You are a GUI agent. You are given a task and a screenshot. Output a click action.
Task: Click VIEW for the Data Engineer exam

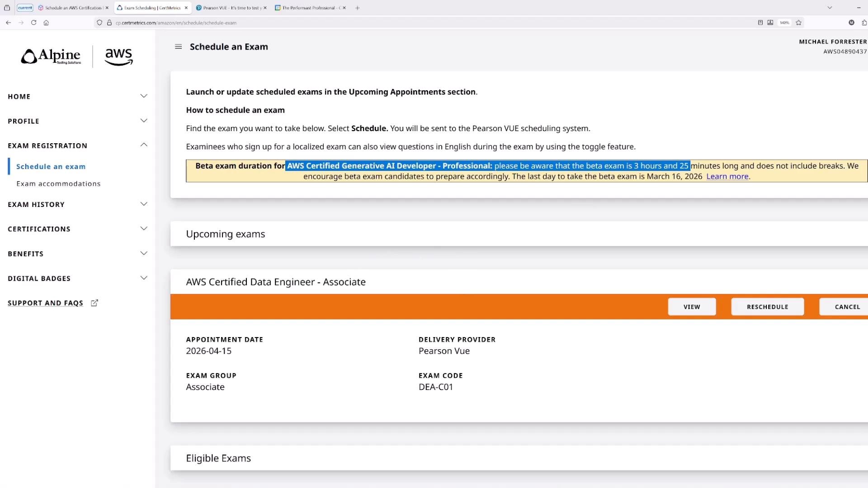click(692, 307)
